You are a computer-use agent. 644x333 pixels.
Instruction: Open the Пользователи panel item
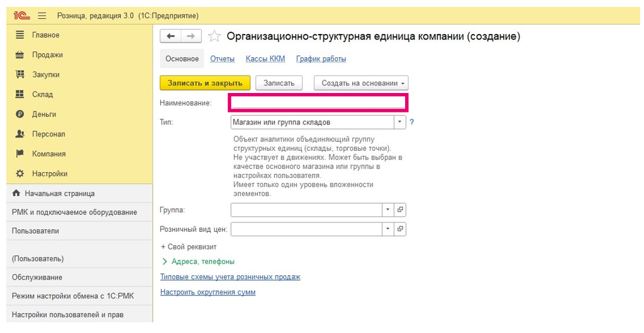80,231
